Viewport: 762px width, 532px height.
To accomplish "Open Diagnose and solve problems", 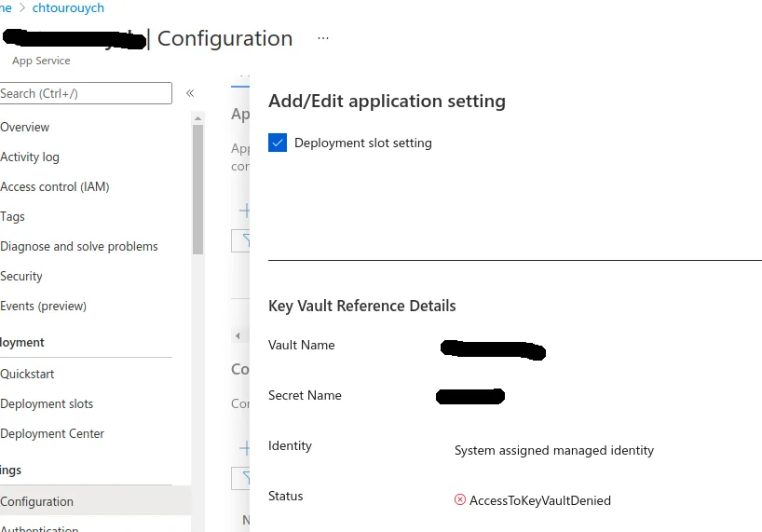I will (x=79, y=246).
